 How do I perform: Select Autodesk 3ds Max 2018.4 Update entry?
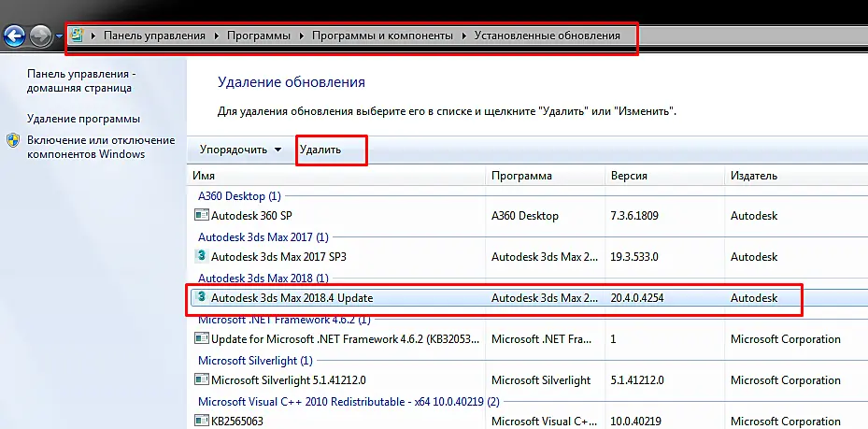click(x=292, y=298)
